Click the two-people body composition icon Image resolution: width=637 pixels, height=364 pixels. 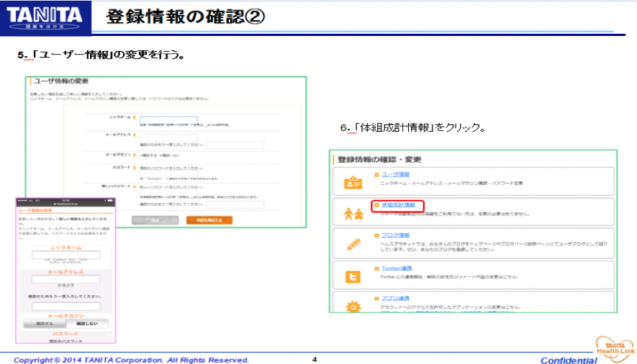pyautogui.click(x=353, y=214)
